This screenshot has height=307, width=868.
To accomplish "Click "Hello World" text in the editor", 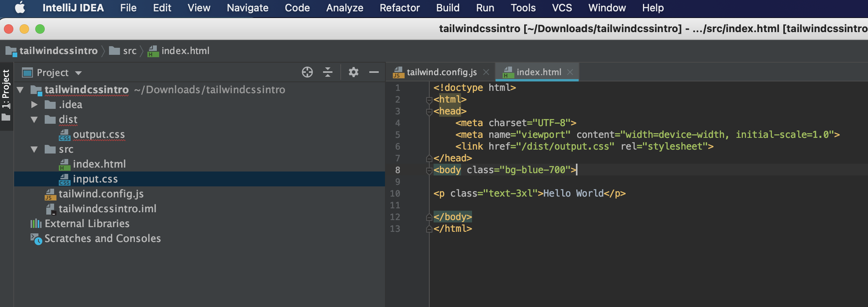I will 573,193.
